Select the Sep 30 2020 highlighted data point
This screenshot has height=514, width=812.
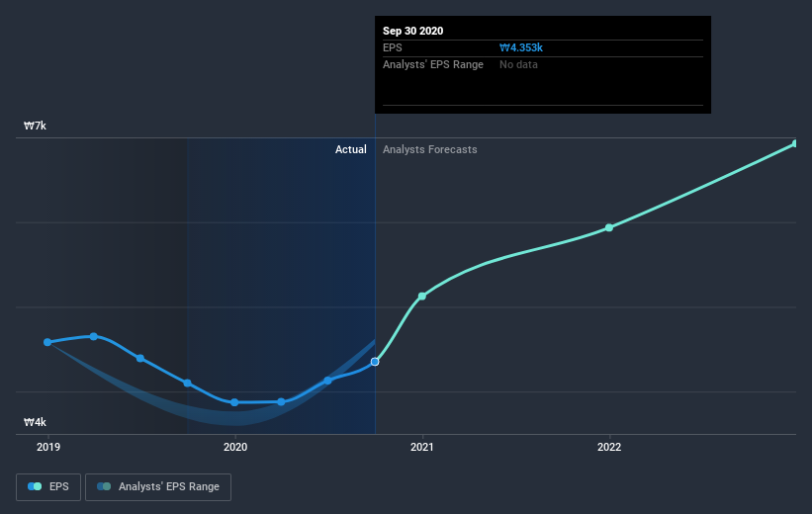pyautogui.click(x=375, y=362)
